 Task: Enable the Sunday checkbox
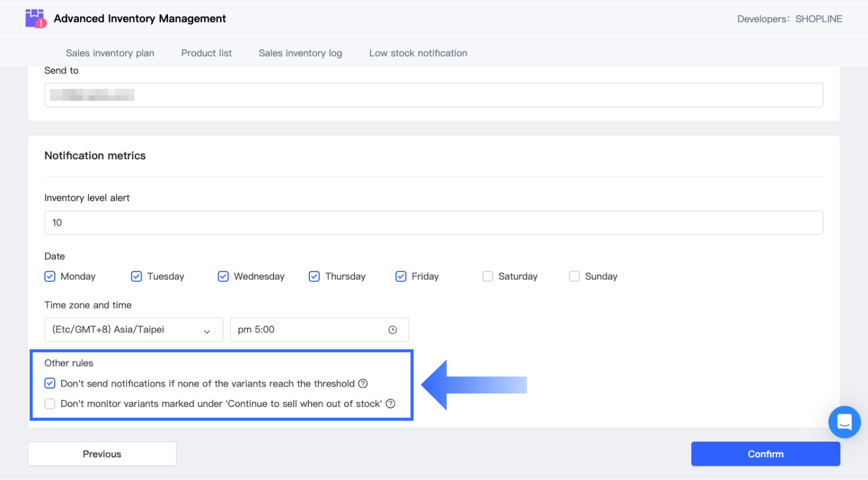point(574,276)
